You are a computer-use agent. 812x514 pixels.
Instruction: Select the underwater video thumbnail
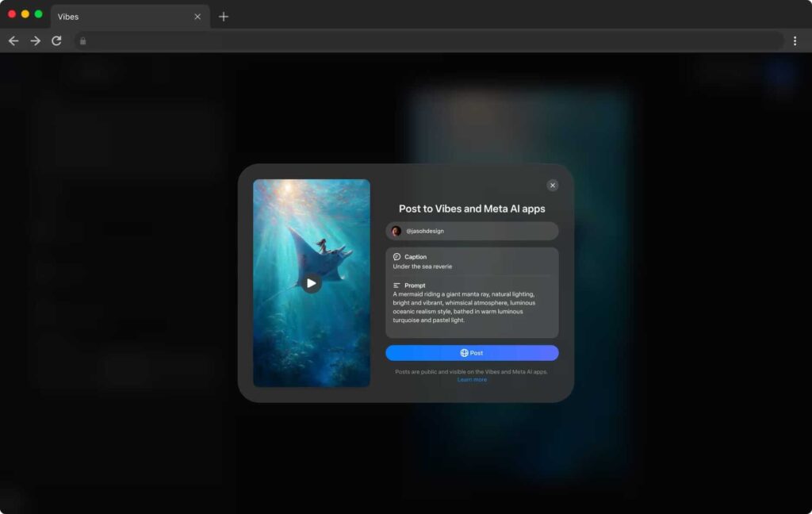point(311,282)
